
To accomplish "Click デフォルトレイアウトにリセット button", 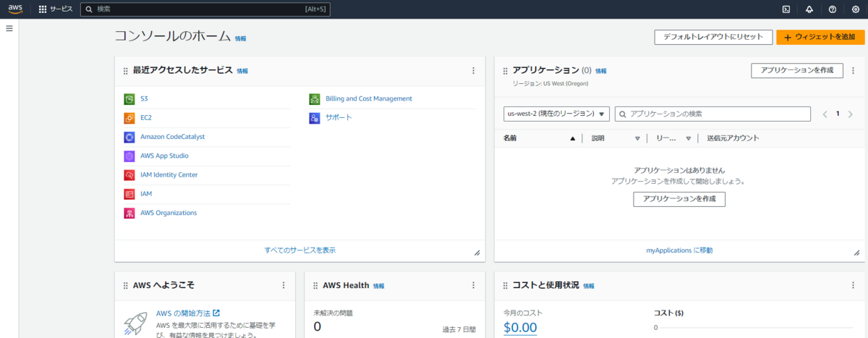I will (x=713, y=37).
